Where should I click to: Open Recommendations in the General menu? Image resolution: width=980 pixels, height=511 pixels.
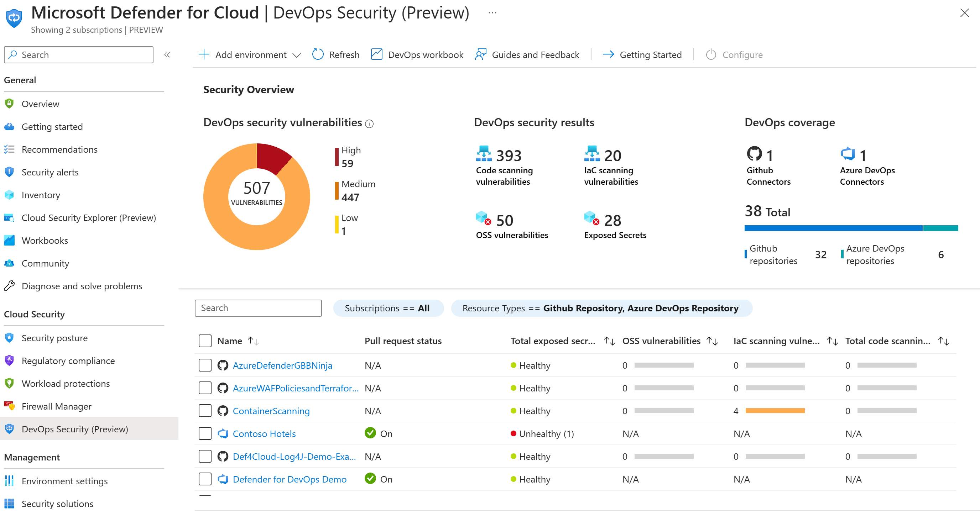point(59,149)
